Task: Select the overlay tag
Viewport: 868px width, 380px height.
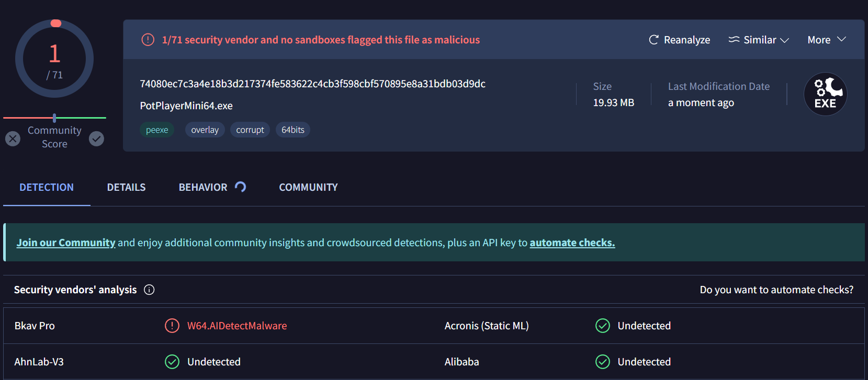Action: pyautogui.click(x=205, y=130)
